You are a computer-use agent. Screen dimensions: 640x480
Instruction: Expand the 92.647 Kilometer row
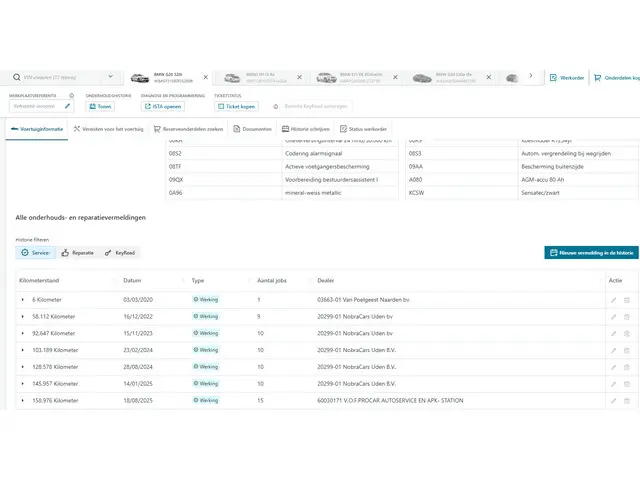[22, 333]
